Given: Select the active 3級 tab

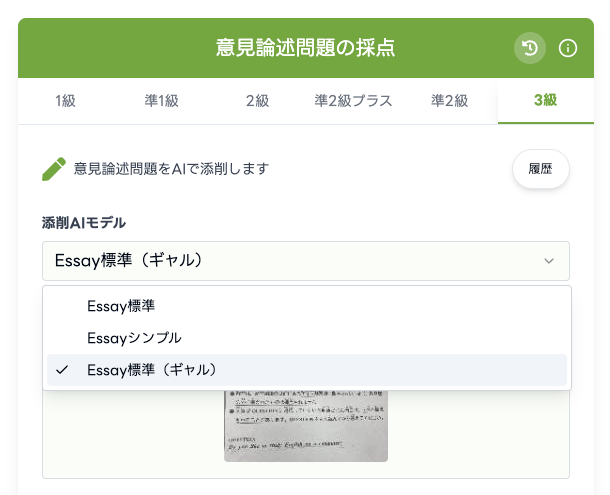Looking at the screenshot, I should [545, 100].
